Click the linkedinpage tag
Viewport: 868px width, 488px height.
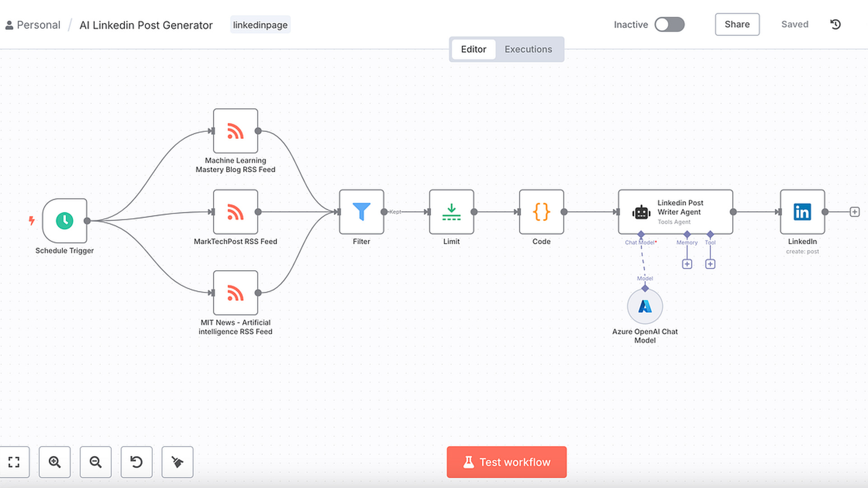[260, 25]
